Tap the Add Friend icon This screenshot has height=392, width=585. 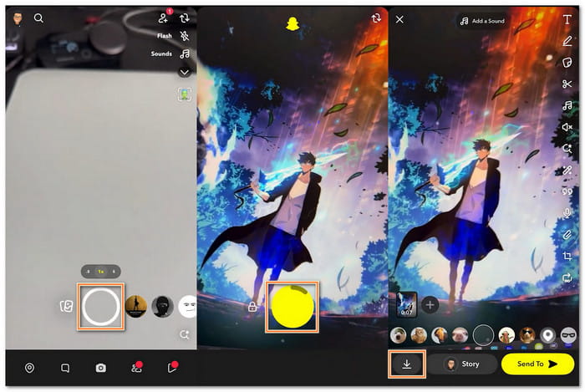[x=163, y=18]
